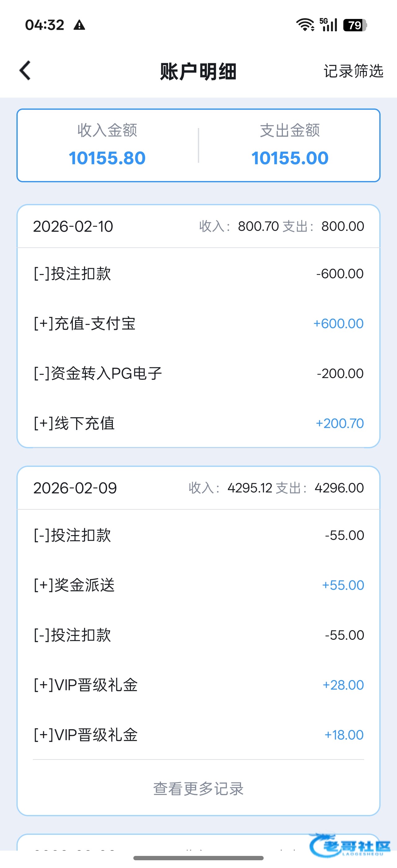Tap the warning triangle status icon
Screen dimensions: 397x868
(79, 25)
